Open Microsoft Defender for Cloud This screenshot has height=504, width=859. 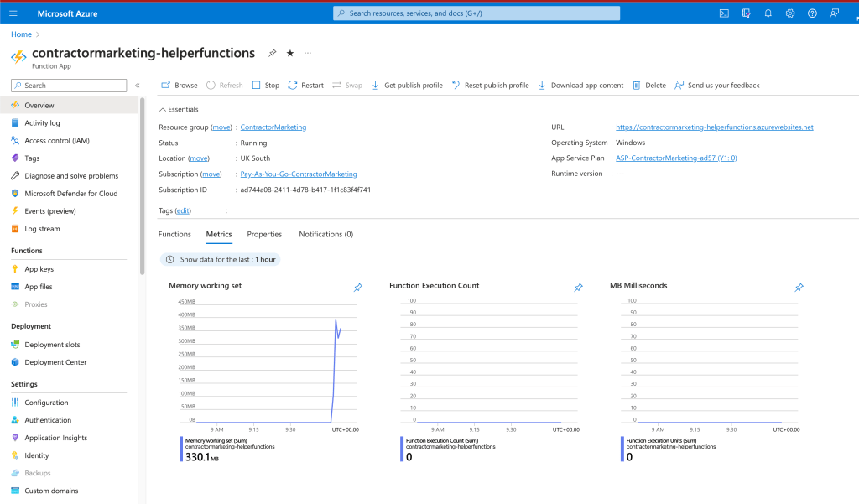tap(69, 194)
